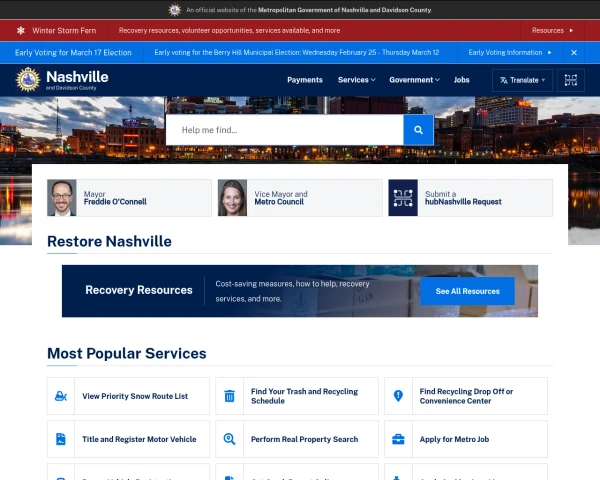The width and height of the screenshot is (600, 480).
Task: Click the Nashville seal logo in header
Action: pyautogui.click(x=28, y=80)
